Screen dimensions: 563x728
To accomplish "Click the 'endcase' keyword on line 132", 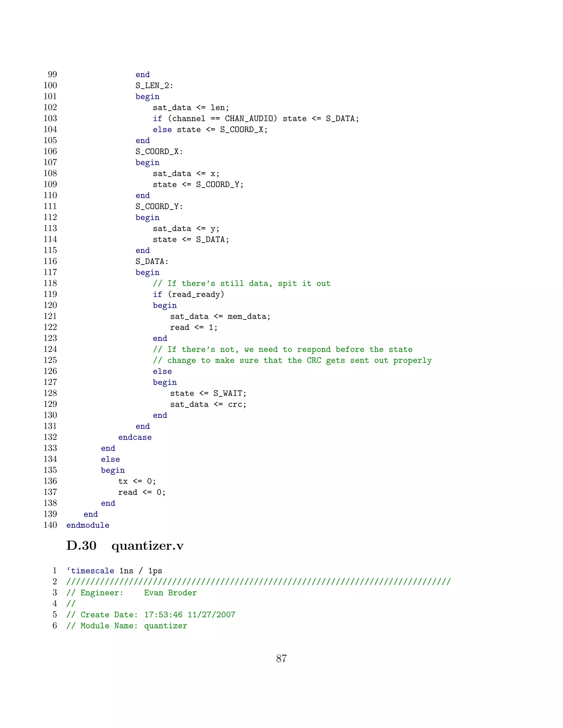I will click(135, 437).
